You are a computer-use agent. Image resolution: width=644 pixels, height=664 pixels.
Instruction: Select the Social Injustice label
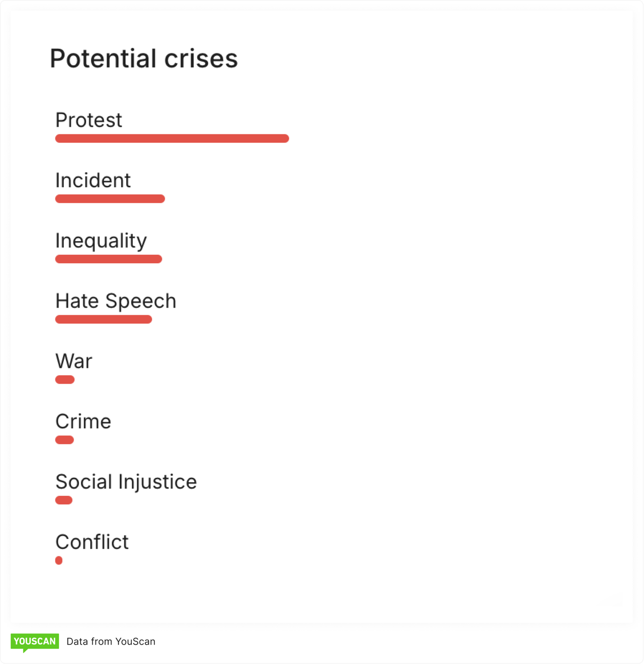126,482
